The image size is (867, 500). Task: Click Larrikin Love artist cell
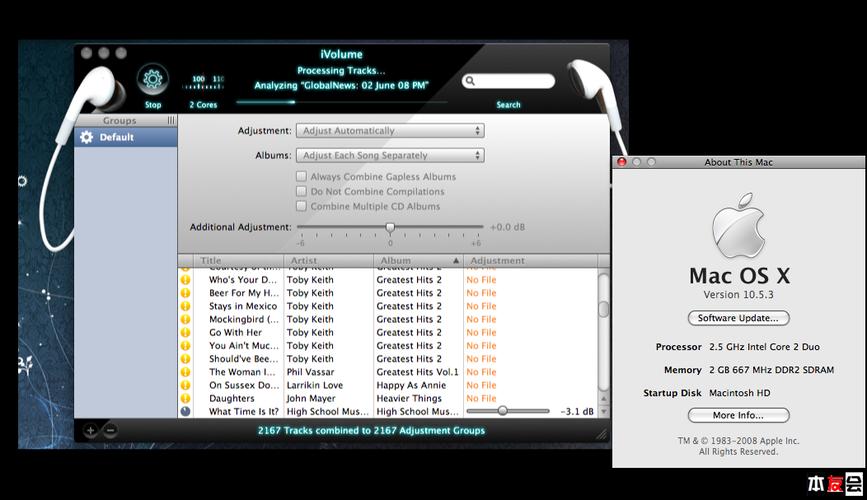click(315, 386)
